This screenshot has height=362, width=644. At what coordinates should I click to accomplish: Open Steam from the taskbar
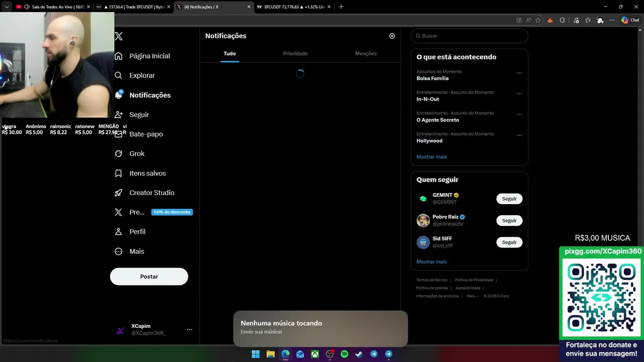coord(359,354)
